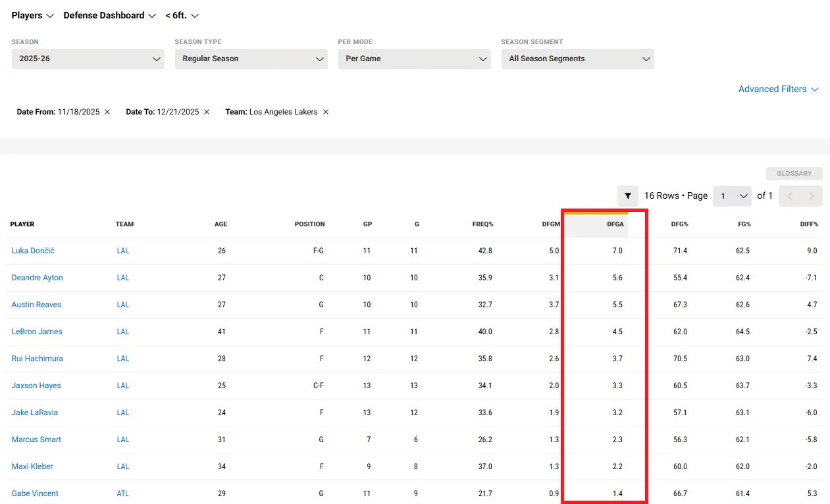The width and height of the screenshot is (830, 504).
Task: Sort table by DFGA column header
Action: [x=615, y=224]
